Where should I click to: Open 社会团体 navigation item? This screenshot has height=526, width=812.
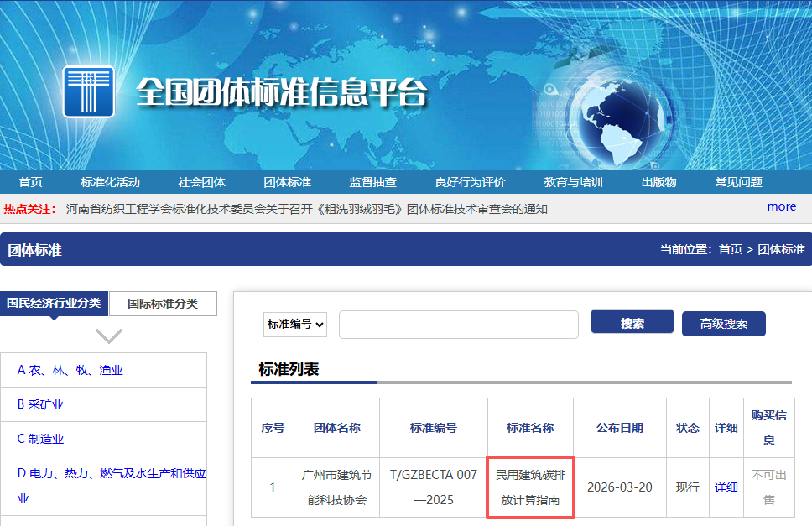(x=201, y=182)
